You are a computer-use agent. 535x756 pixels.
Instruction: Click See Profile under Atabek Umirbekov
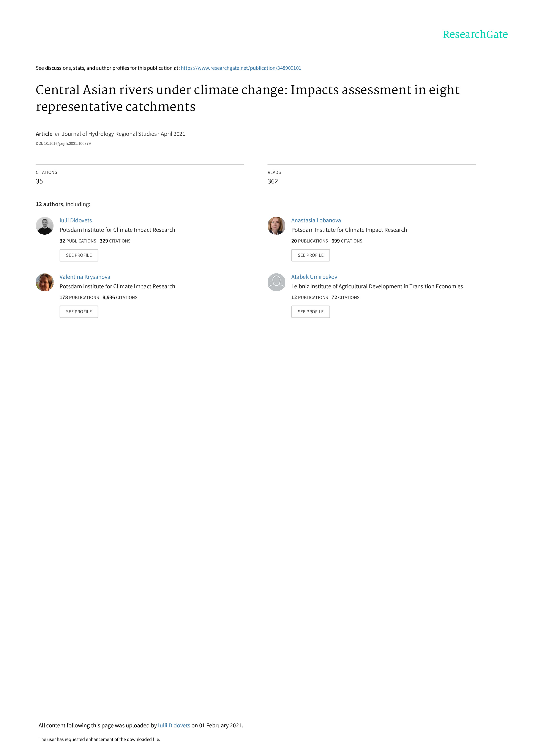(311, 312)
